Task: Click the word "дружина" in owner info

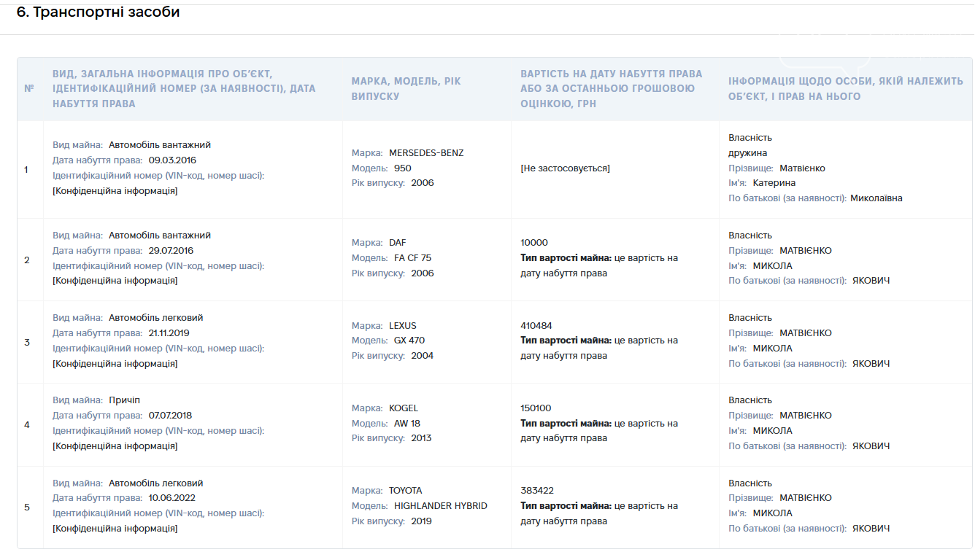Action: [748, 152]
